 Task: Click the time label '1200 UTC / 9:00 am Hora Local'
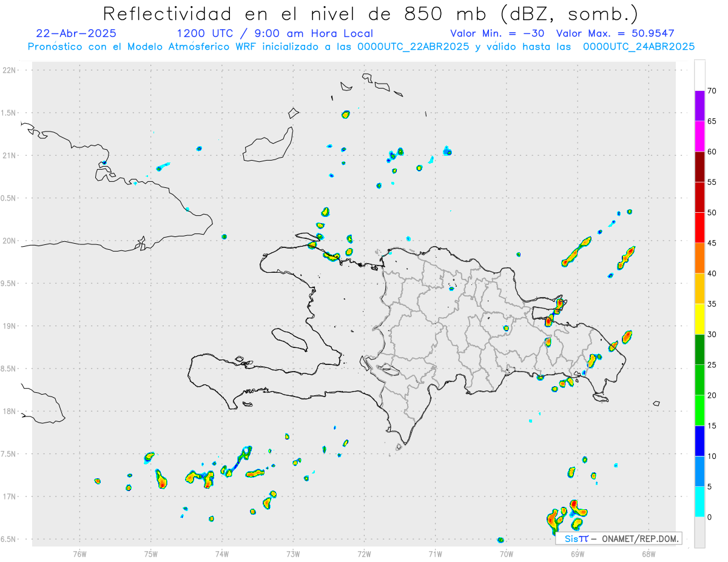pyautogui.click(x=275, y=33)
